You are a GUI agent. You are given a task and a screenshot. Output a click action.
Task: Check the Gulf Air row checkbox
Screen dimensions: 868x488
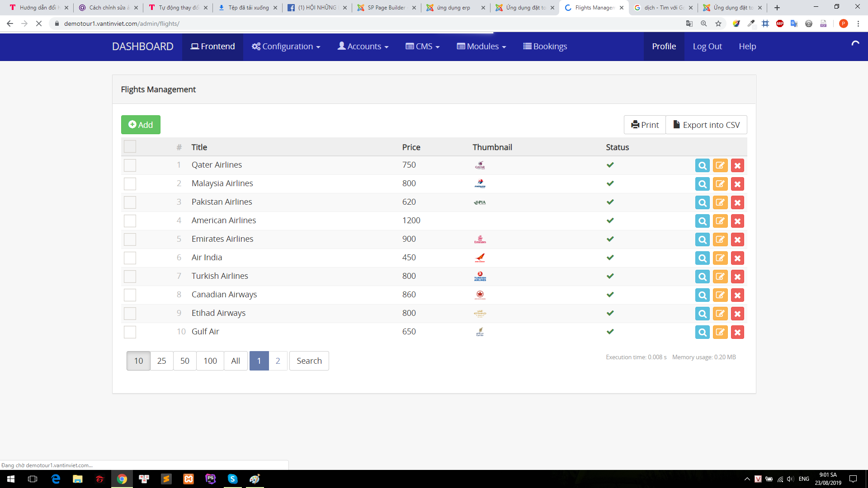[130, 332]
